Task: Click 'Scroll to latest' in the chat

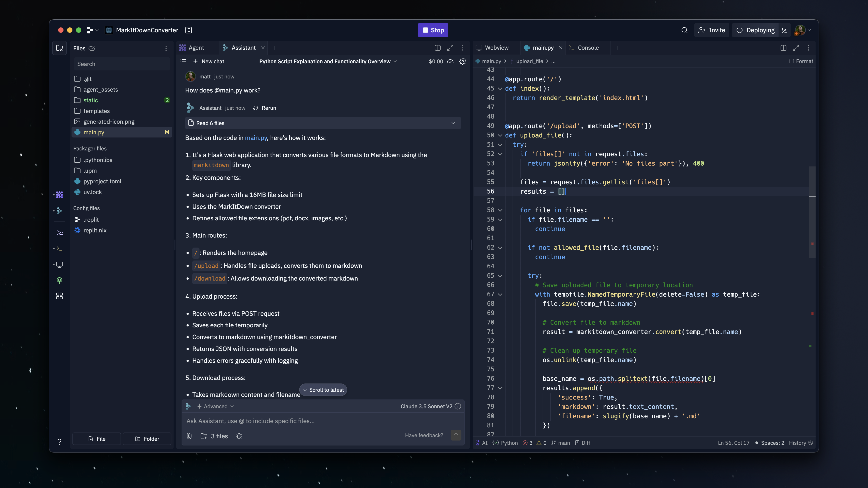Action: click(323, 390)
